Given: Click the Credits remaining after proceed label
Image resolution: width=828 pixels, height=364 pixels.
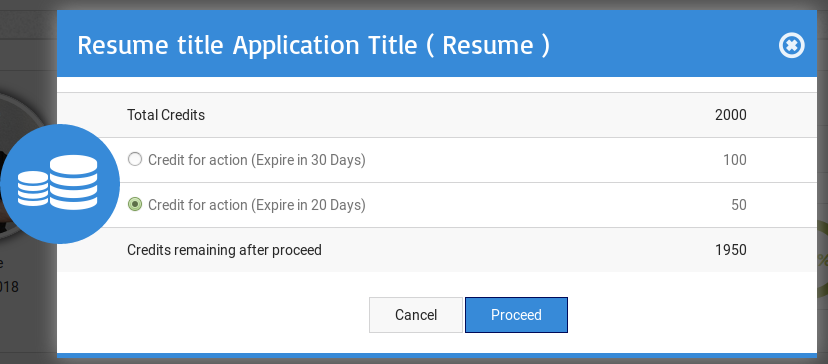Looking at the screenshot, I should click(x=224, y=249).
